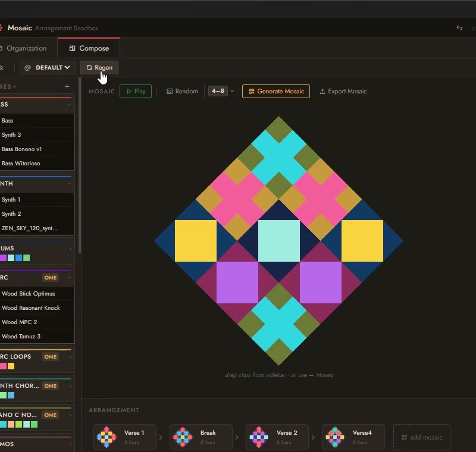Image resolution: width=476 pixels, height=452 pixels.
Task: Collapse the RC group using its chevron
Action: point(69,278)
